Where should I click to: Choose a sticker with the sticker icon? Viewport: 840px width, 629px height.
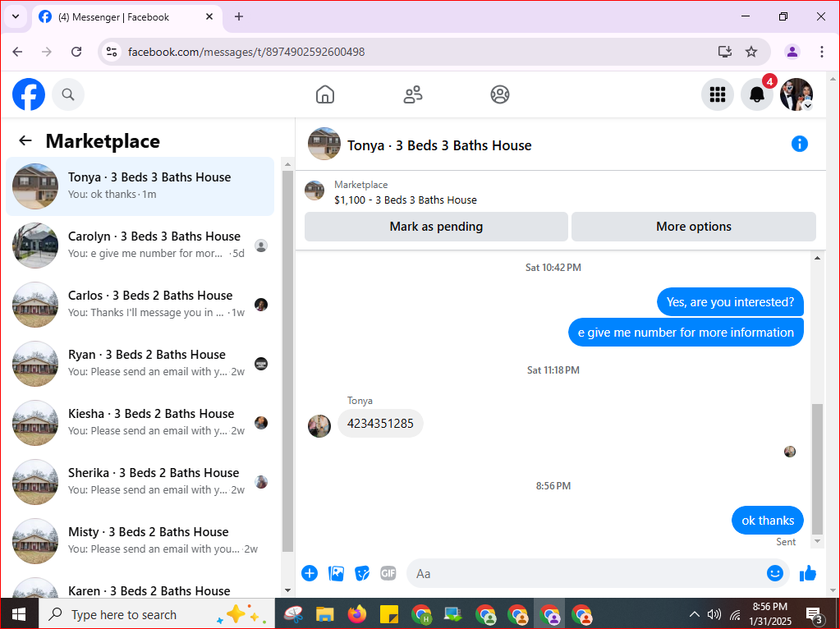click(362, 573)
